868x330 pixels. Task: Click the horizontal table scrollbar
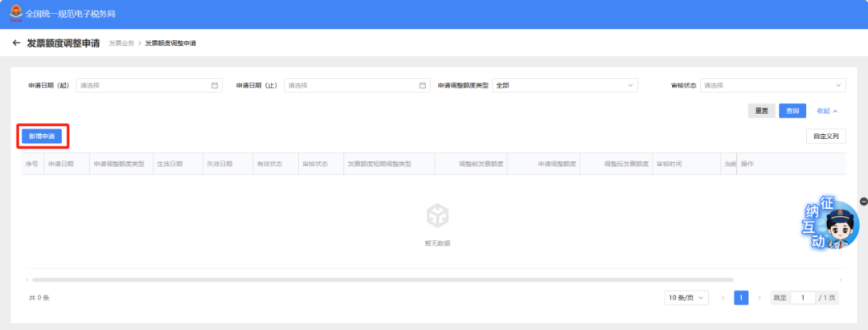(x=383, y=280)
